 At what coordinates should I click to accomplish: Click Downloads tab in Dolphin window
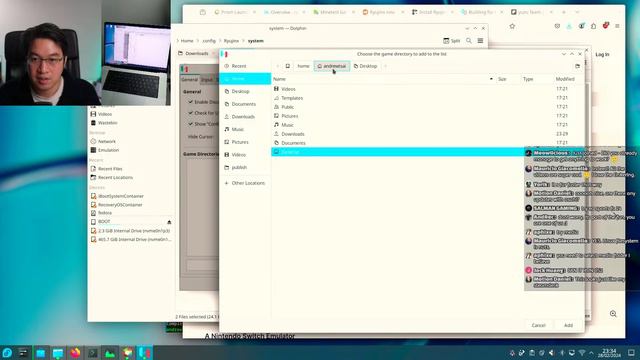point(196,53)
